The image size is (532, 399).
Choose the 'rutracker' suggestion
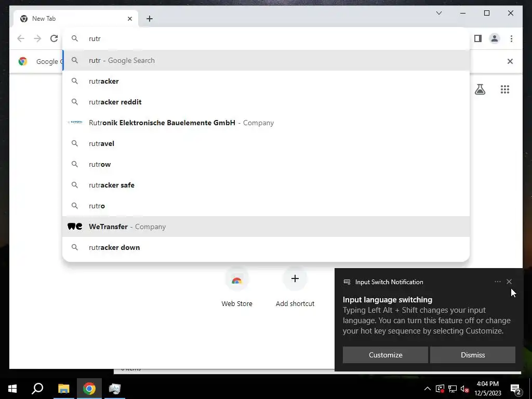(266, 81)
